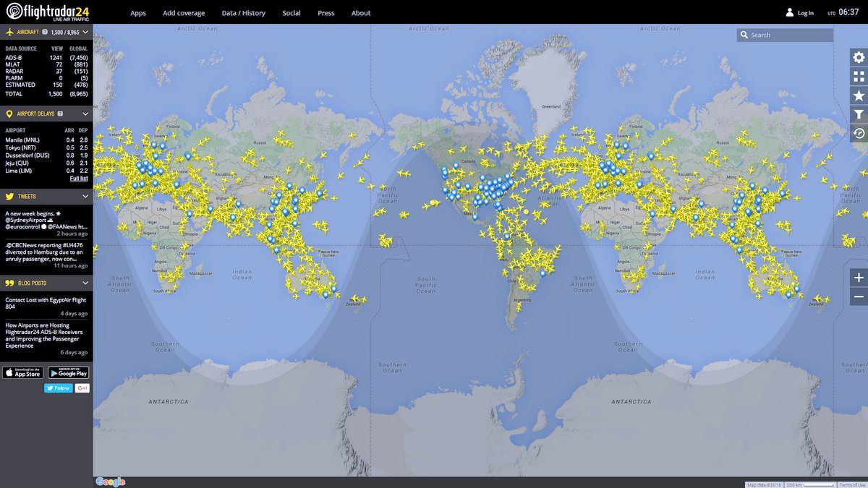Open the 'A new week begins' tweet
Image resolution: width=868 pixels, height=488 pixels.
46,221
